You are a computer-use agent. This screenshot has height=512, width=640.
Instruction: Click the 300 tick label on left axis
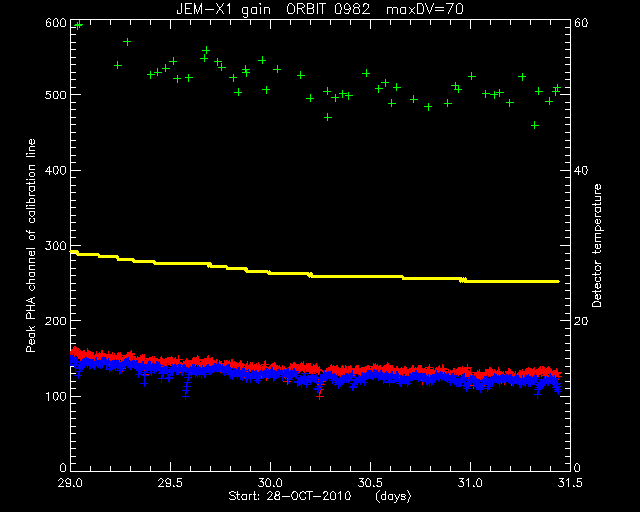pos(56,246)
